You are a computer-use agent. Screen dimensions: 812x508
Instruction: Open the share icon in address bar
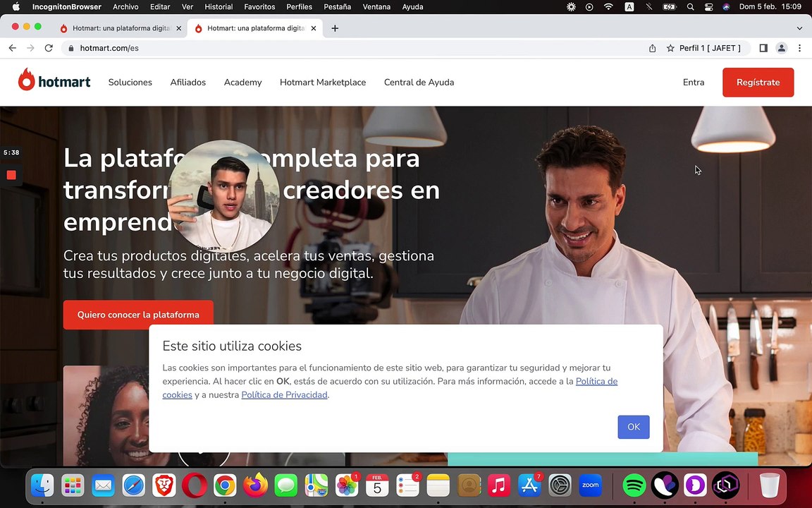(x=653, y=48)
